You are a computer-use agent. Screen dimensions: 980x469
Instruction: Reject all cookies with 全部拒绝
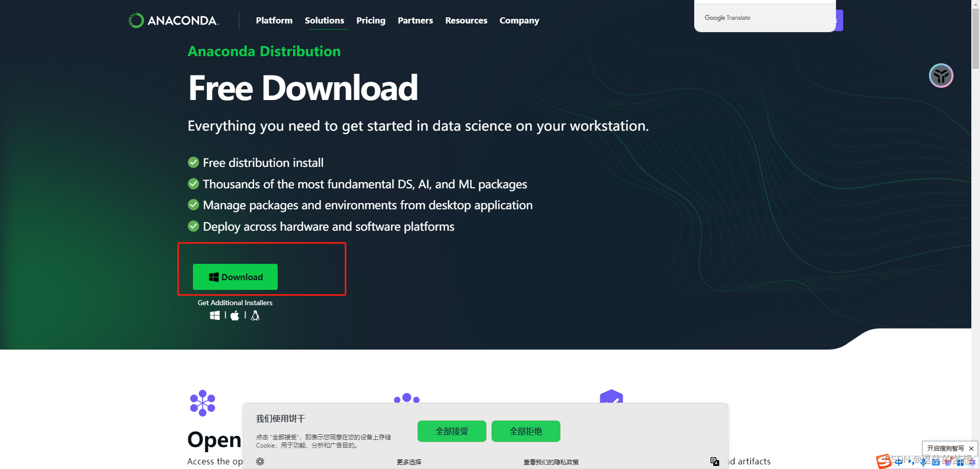(x=526, y=431)
